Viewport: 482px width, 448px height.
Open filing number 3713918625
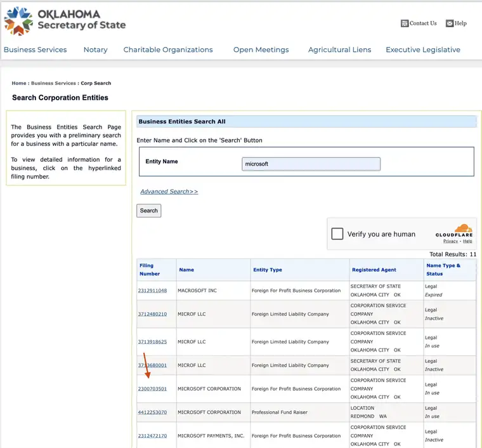(x=152, y=341)
